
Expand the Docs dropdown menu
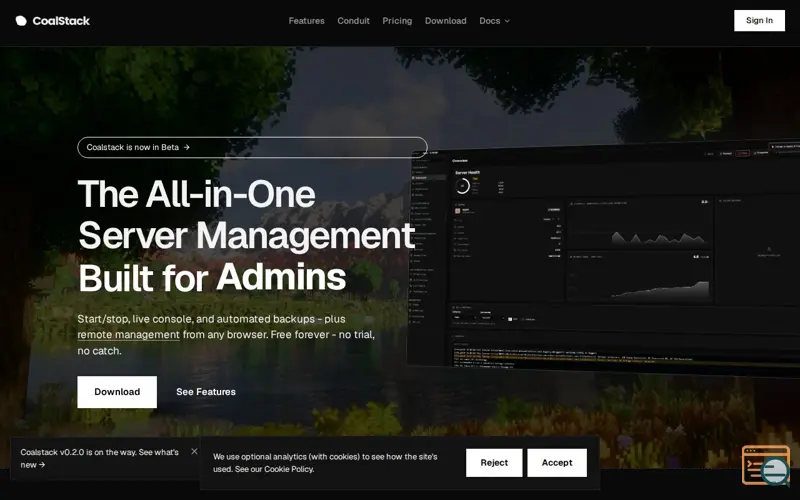click(494, 21)
